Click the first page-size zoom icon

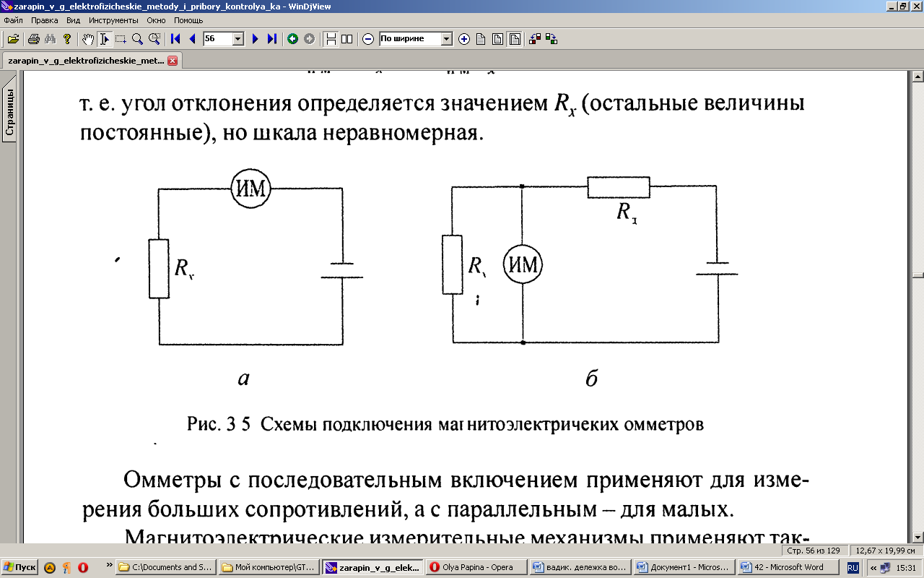(x=481, y=39)
